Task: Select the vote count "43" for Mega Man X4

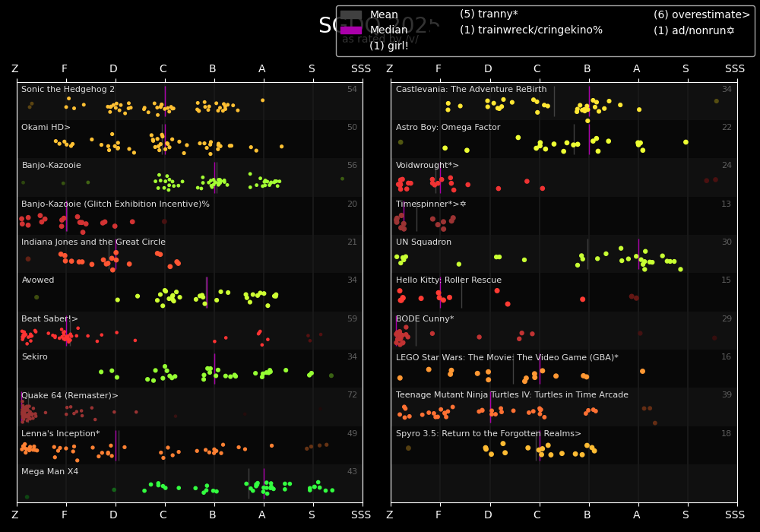Action: [352, 471]
